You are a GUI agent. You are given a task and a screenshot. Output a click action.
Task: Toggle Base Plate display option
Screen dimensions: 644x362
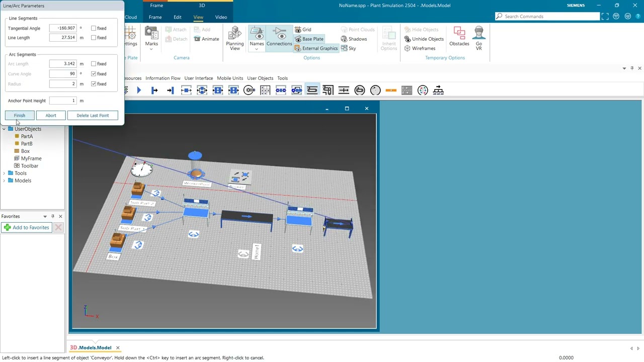[x=309, y=39]
